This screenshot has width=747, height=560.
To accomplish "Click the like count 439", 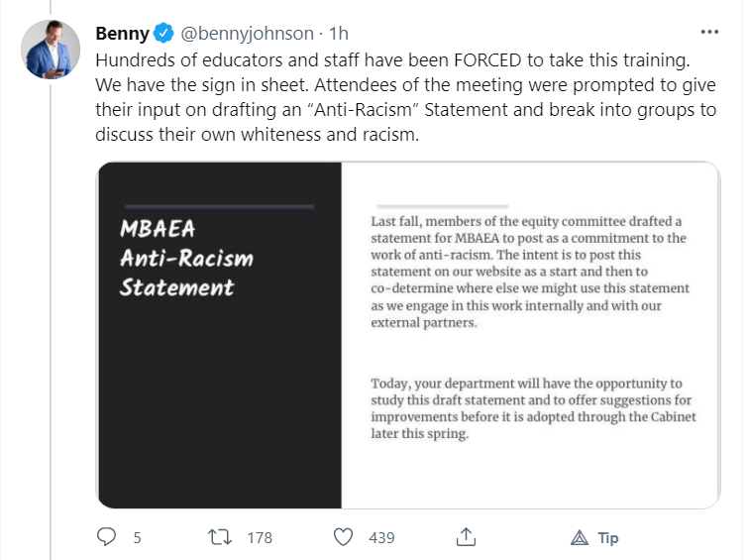I will click(x=381, y=538).
